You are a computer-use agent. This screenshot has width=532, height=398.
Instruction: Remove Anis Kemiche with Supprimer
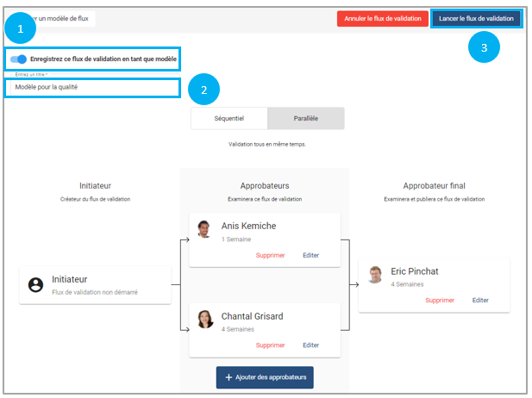pos(270,255)
